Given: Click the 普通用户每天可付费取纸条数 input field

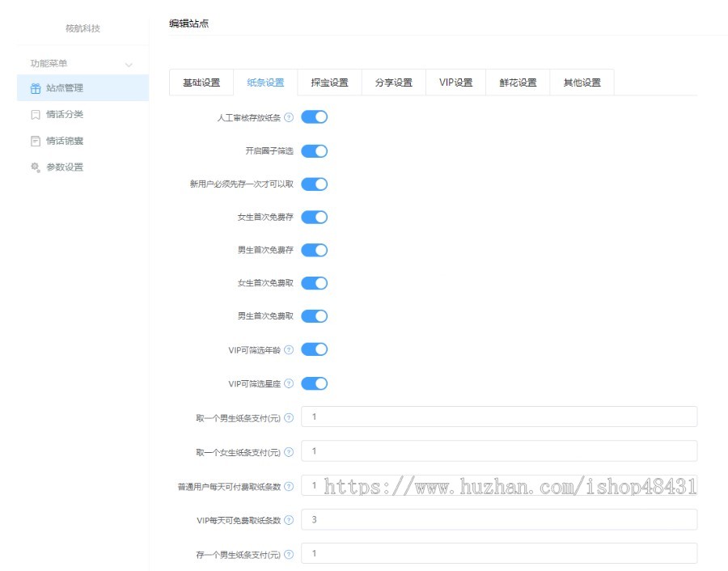Looking at the screenshot, I should click(x=499, y=485).
